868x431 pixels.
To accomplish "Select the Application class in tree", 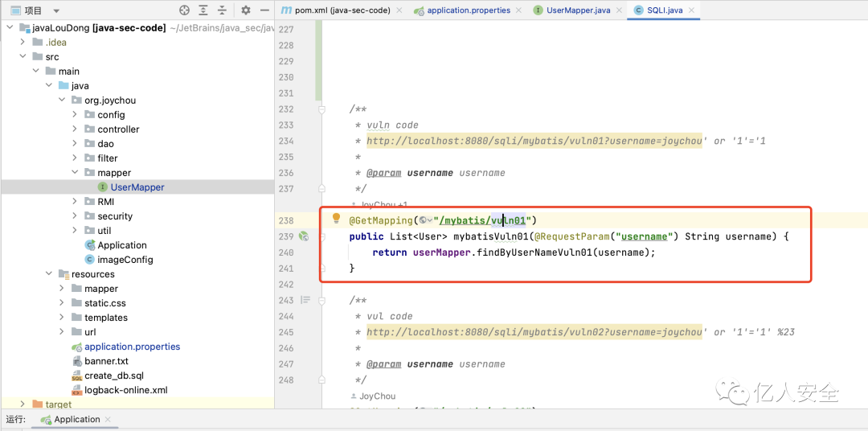I will [x=122, y=245].
